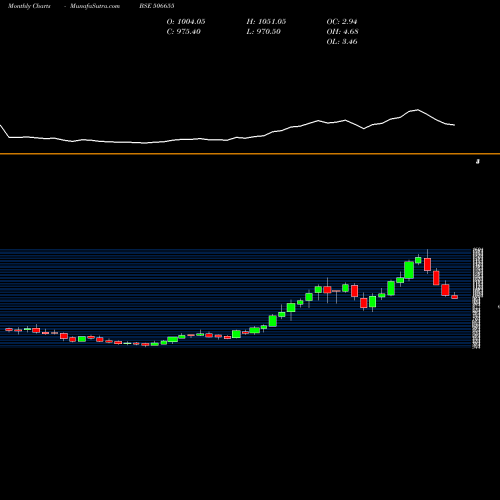This screenshot has width=500, height=500.
Task: Click the MunafaSutra.com label
Action: click(95, 6)
